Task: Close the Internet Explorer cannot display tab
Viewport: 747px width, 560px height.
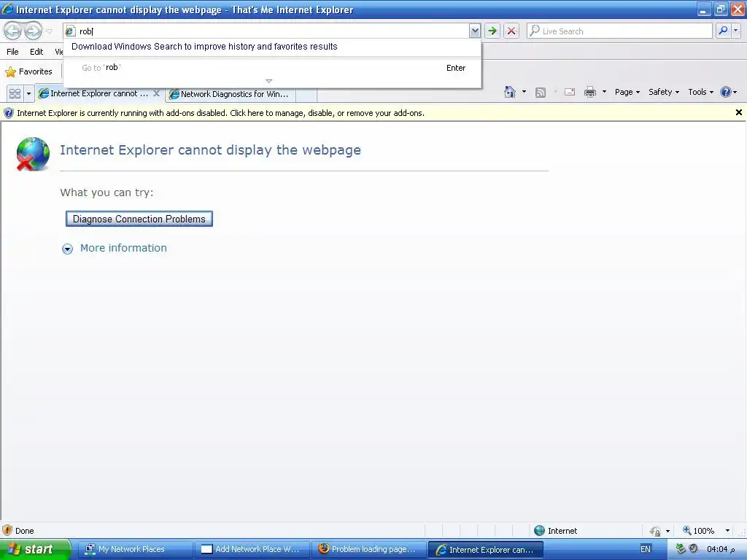Action: [156, 93]
